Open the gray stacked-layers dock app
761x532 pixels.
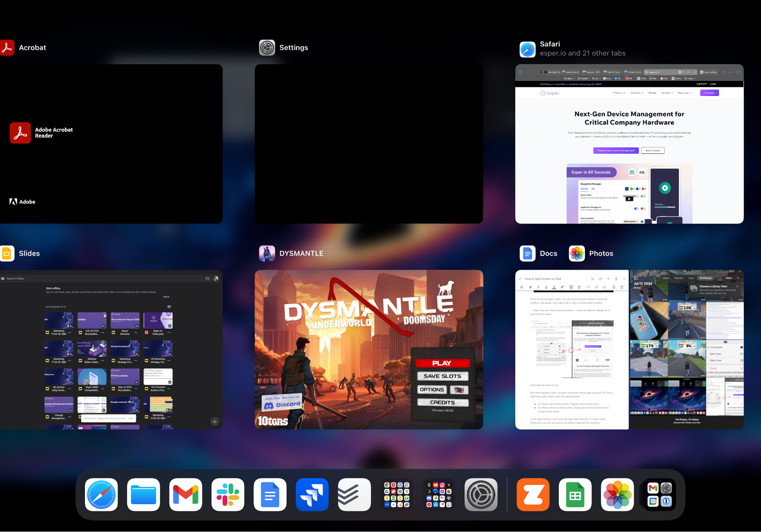(354, 494)
